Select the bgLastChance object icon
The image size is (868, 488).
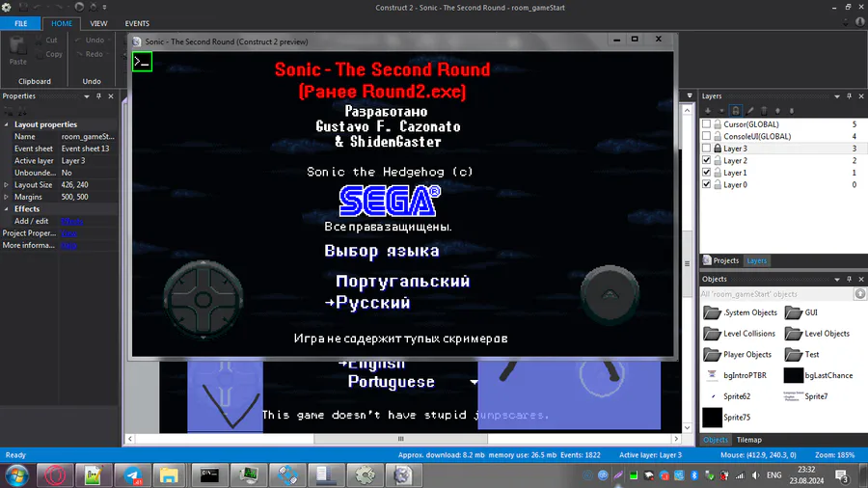pos(794,375)
